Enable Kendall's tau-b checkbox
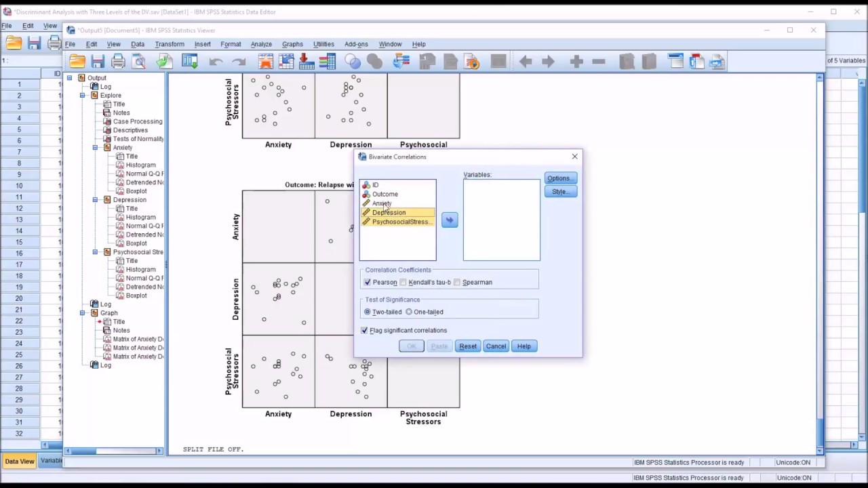 click(x=403, y=282)
